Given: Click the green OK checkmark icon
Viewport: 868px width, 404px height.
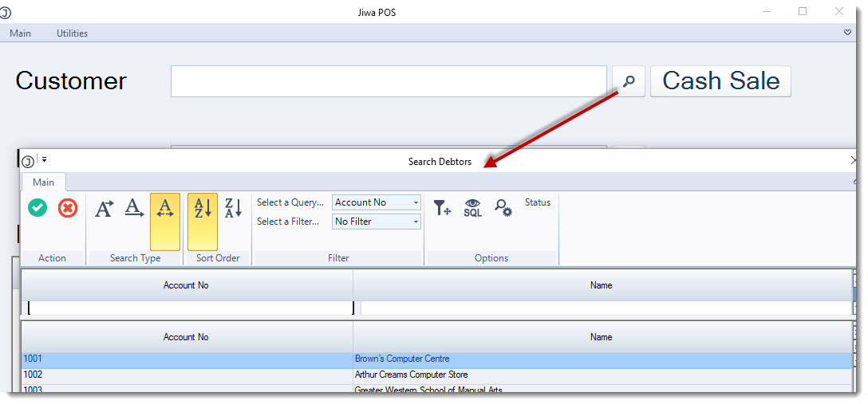Looking at the screenshot, I should [37, 208].
